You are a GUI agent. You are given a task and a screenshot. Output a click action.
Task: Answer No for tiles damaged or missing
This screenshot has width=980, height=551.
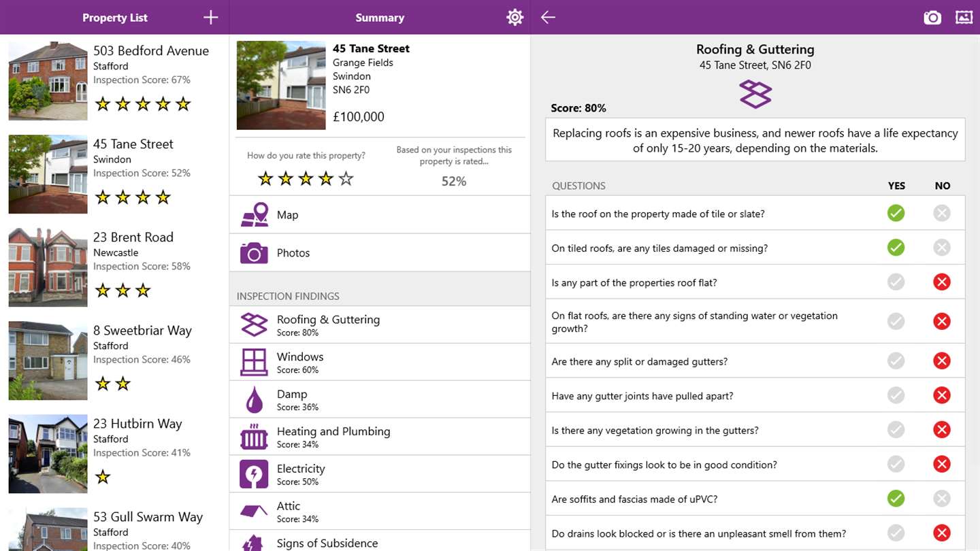pos(942,248)
